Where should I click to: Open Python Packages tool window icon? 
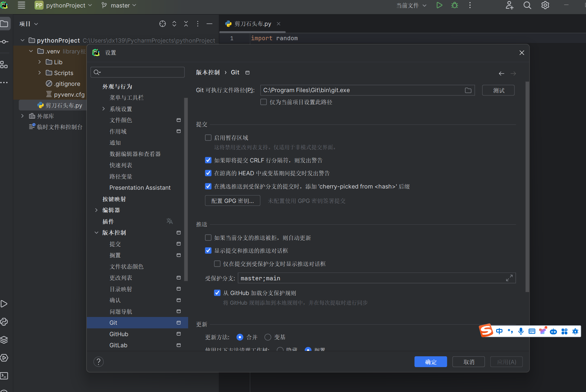(x=4, y=339)
